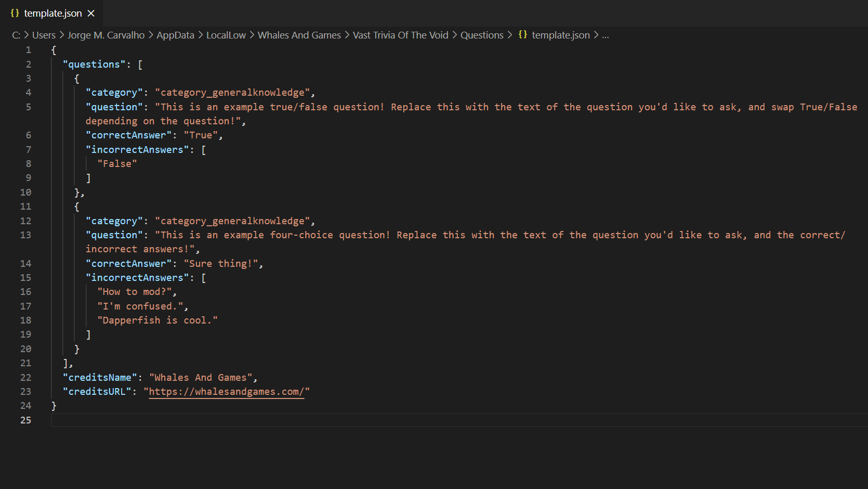Click the "correctAnswer" key on line 14

pos(129,264)
